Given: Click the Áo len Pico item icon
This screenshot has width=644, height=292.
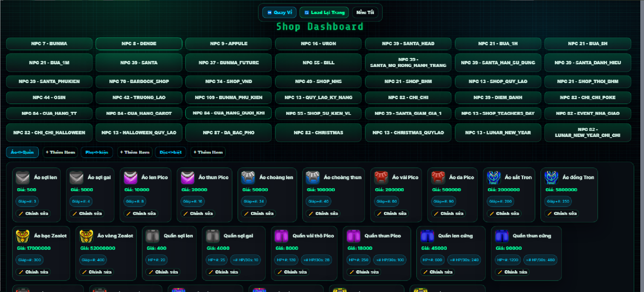Looking at the screenshot, I should pos(130,177).
